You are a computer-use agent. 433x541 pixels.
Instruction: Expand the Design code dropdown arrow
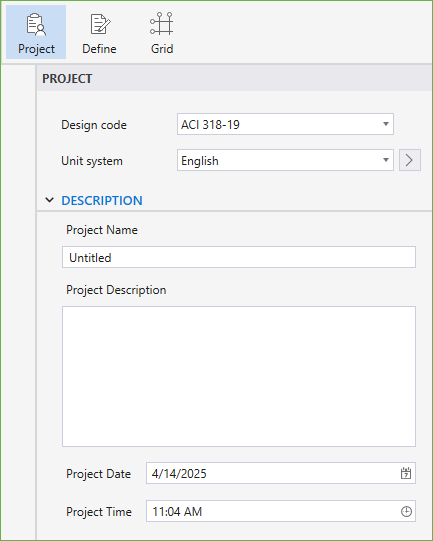click(x=386, y=124)
